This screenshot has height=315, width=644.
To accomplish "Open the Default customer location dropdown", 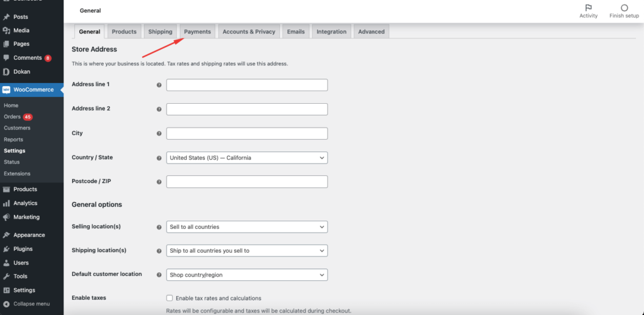I will click(247, 275).
